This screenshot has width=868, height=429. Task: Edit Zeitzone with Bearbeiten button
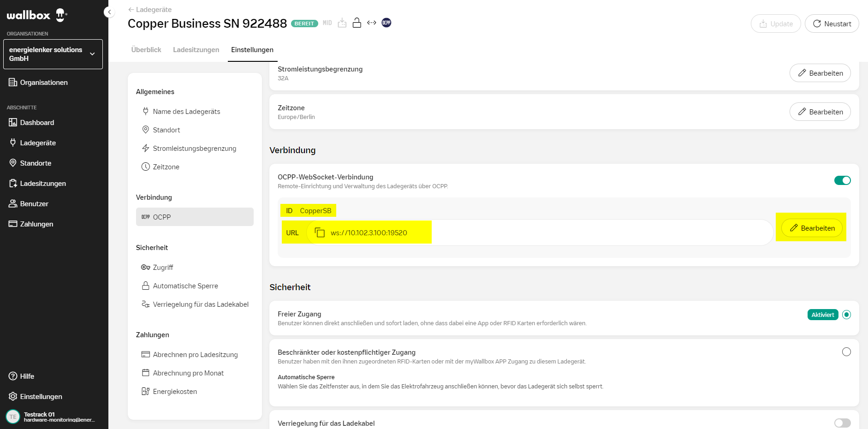point(820,112)
